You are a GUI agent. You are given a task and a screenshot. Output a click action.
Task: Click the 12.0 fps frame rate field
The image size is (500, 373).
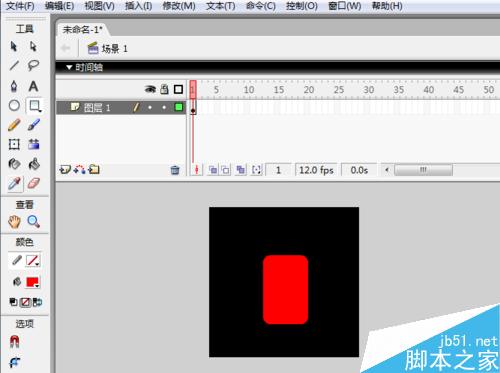tap(316, 170)
